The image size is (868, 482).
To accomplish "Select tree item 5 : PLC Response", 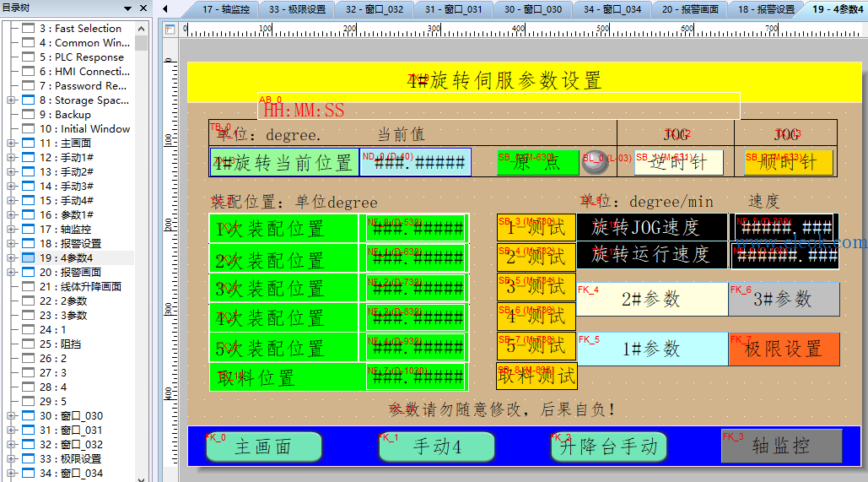I will pos(81,57).
